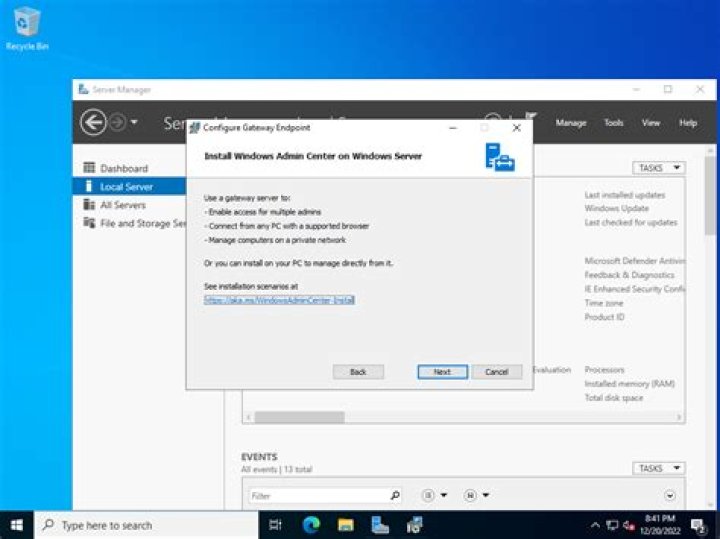Screen dimensions: 720x539
Task: Click the Time zone property label
Action: [x=603, y=303]
